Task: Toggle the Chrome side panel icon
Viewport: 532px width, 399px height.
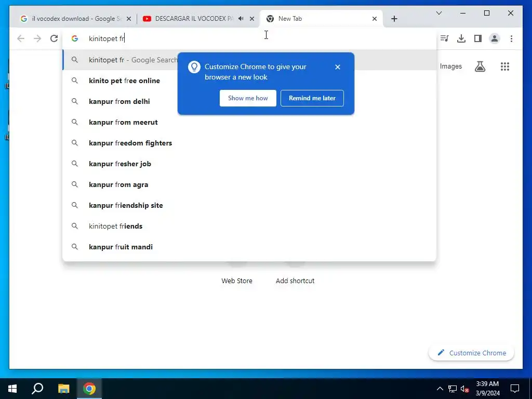Action: (478, 38)
